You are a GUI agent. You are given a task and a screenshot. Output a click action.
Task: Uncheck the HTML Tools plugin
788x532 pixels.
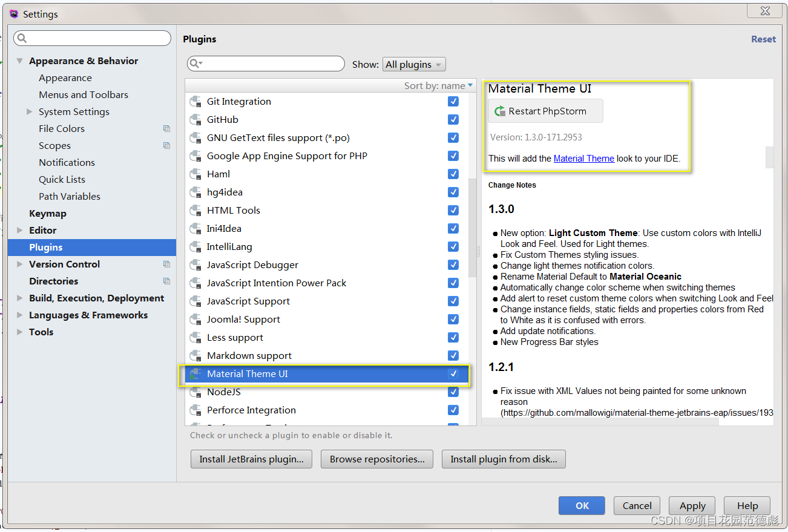[x=453, y=211]
